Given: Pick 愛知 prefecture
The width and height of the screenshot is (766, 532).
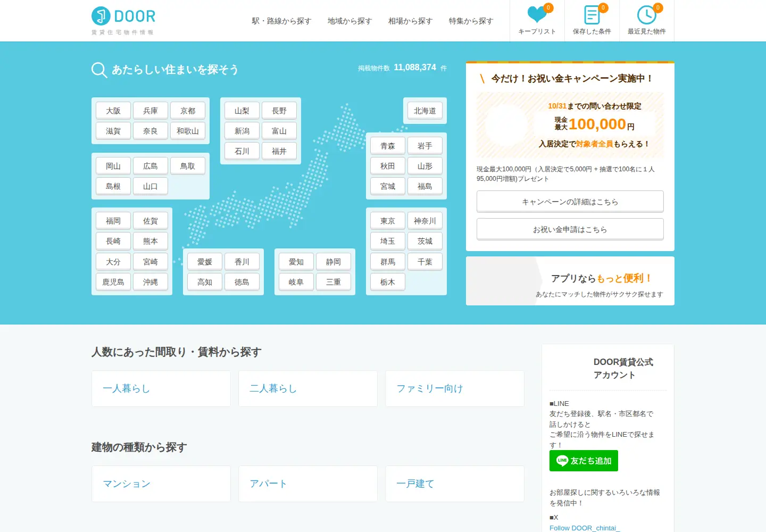Looking at the screenshot, I should pyautogui.click(x=296, y=262).
